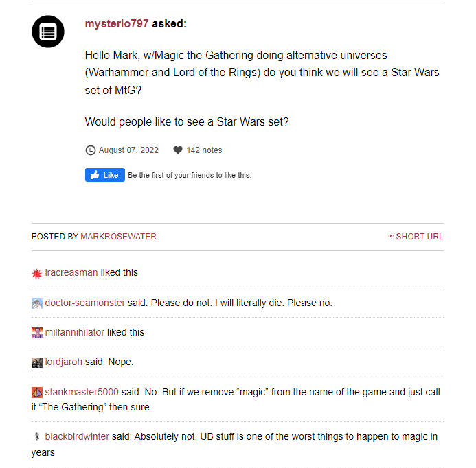The height and width of the screenshot is (468, 476).
Task: Click the black list-style post avatar icon
Action: point(48,32)
